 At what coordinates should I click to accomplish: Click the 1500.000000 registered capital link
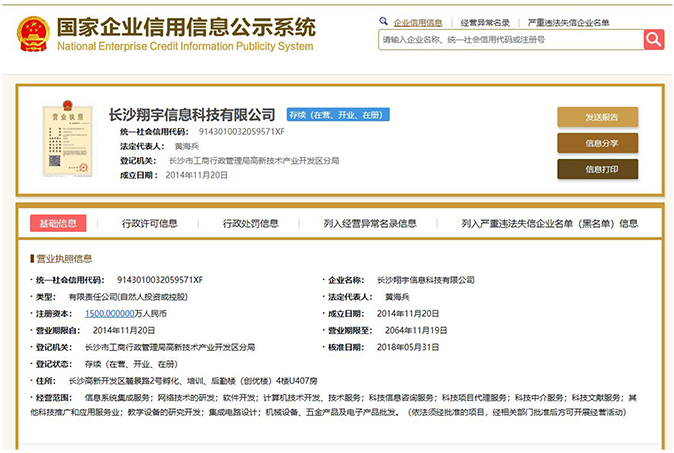(x=110, y=314)
